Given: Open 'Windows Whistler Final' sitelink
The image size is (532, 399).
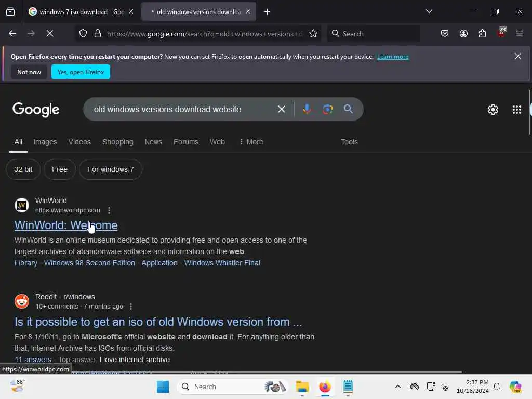Looking at the screenshot, I should [222, 263].
